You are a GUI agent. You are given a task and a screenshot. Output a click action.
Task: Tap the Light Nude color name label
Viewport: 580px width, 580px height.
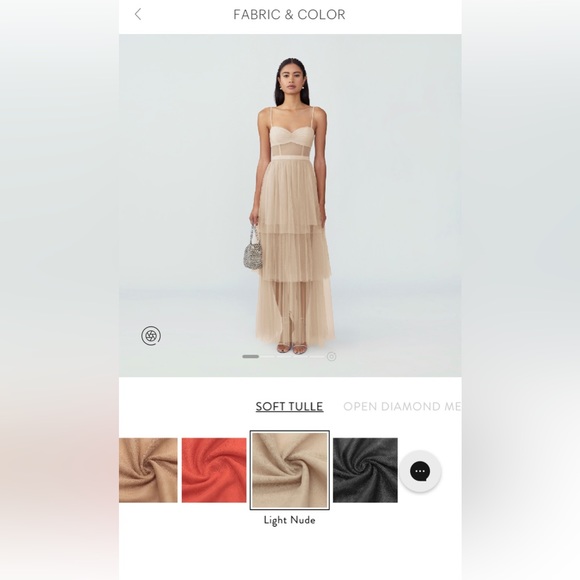290,520
